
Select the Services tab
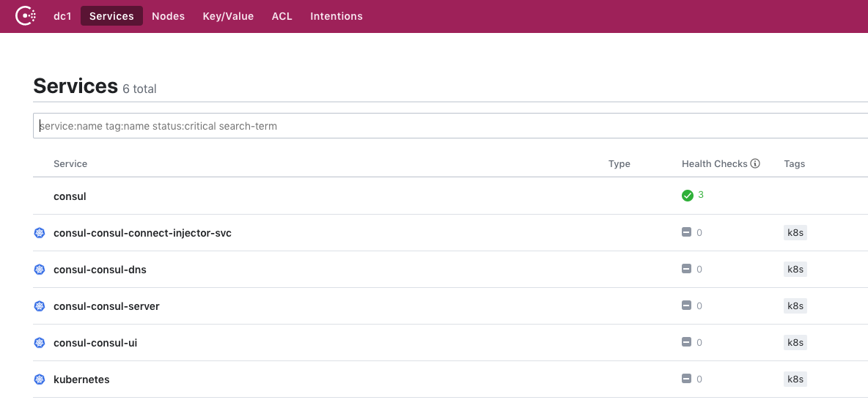(x=111, y=16)
